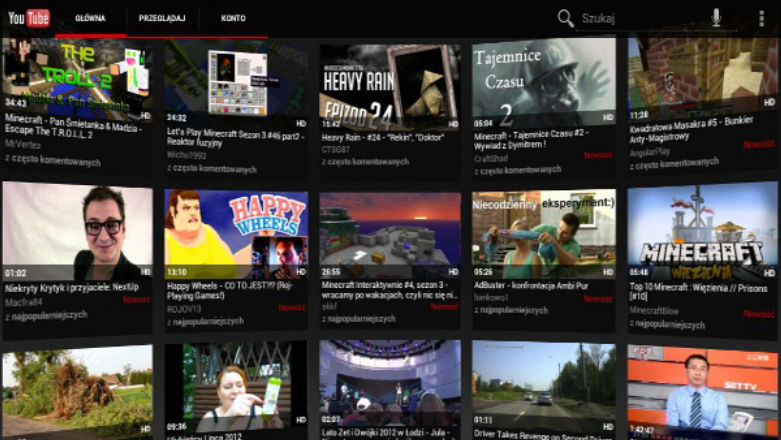Open the KONTO tab
This screenshot has height=440, width=781.
[233, 18]
